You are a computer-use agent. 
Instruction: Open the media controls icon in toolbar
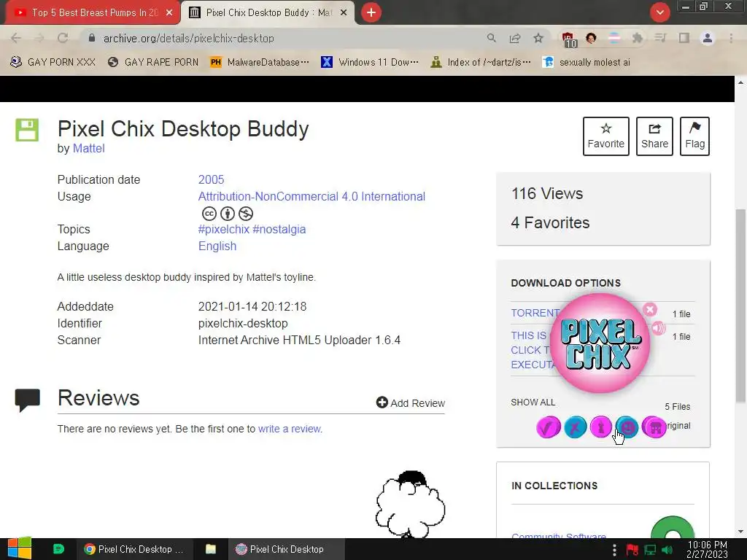click(x=660, y=38)
